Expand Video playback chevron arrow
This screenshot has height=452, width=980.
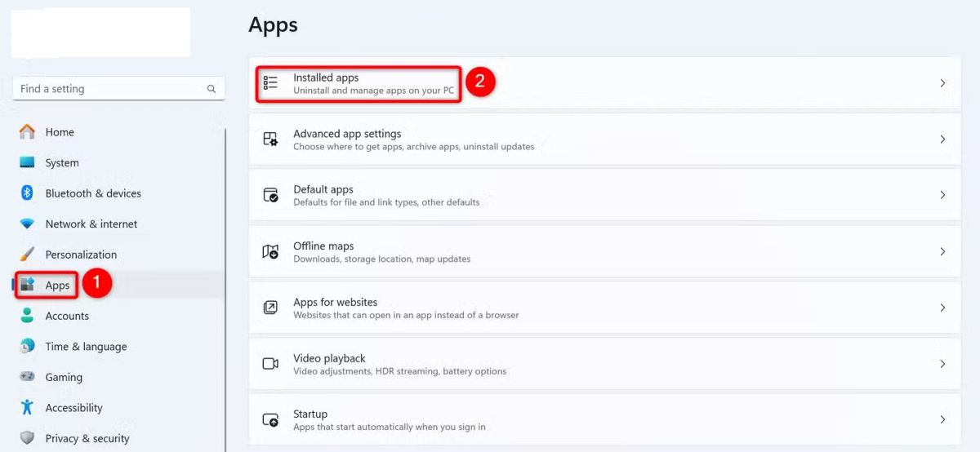(x=942, y=364)
